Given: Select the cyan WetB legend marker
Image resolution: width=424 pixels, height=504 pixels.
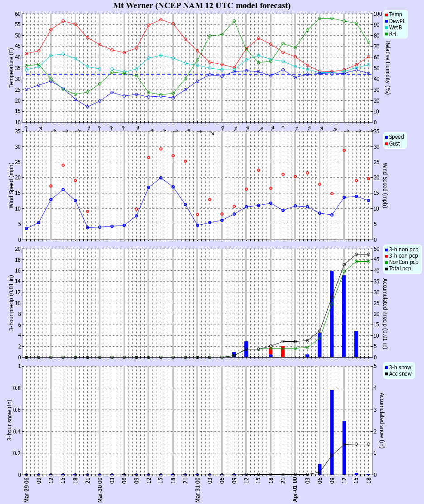Looking at the screenshot, I should pyautogui.click(x=386, y=28).
